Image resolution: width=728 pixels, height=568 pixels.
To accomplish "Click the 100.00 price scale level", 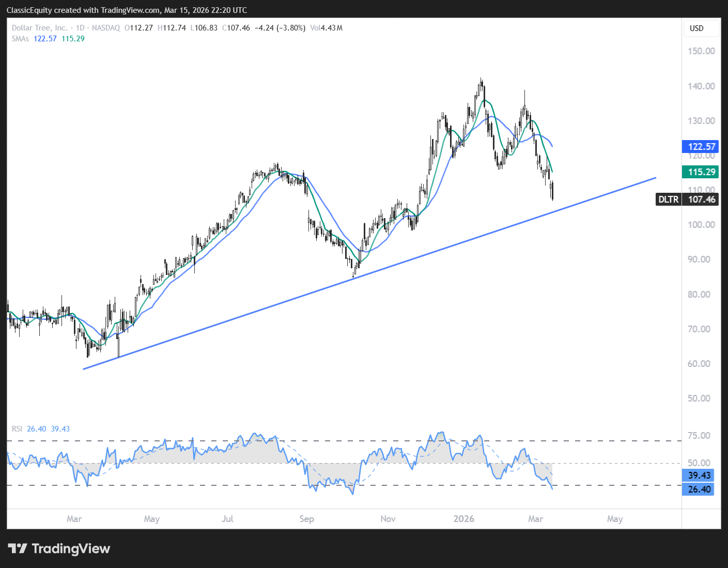I will [x=701, y=225].
